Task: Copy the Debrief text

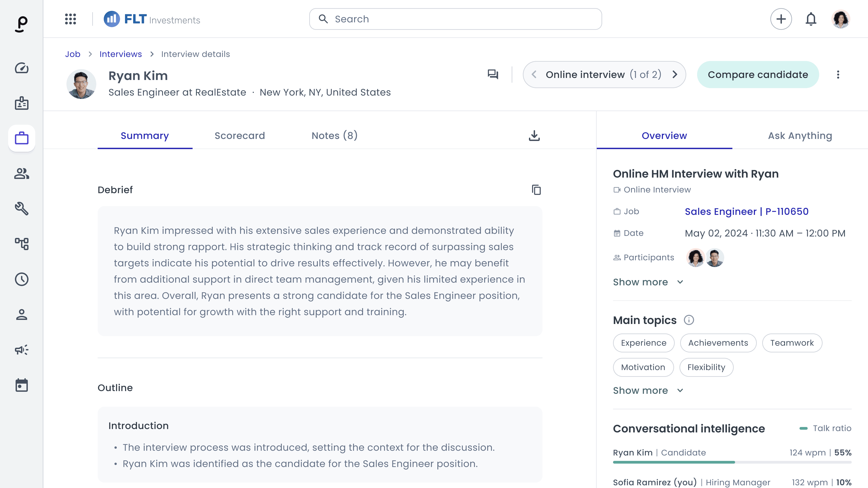Action: [536, 190]
